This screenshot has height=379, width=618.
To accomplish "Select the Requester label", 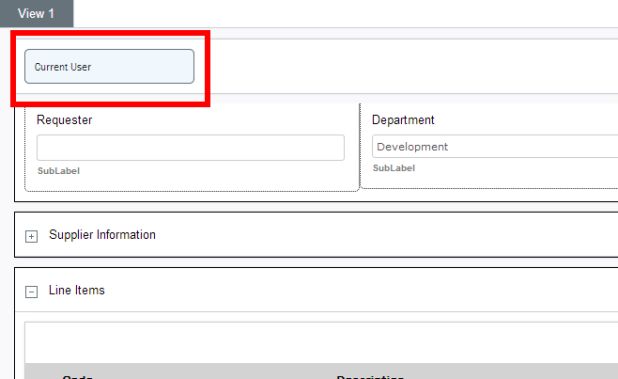I will point(64,120).
